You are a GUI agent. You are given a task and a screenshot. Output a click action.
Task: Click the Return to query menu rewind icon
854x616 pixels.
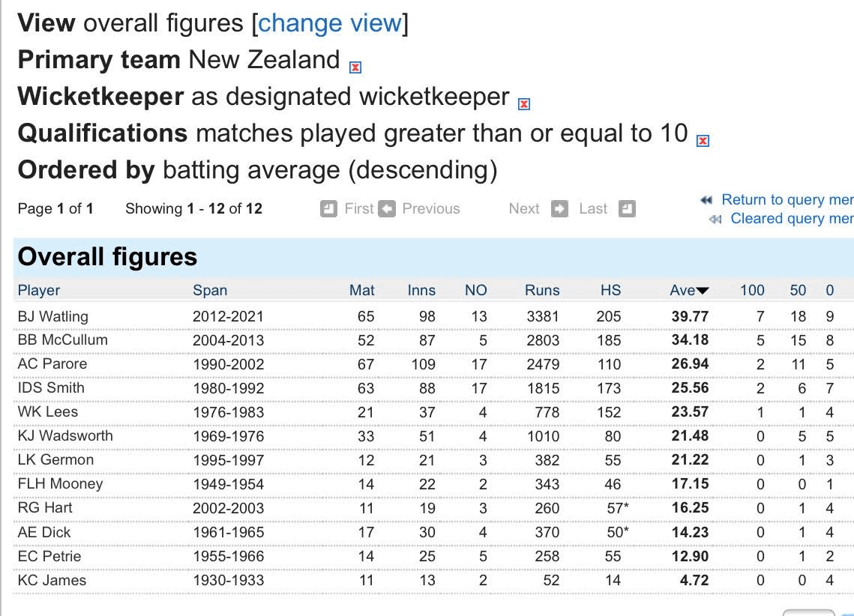point(706,200)
